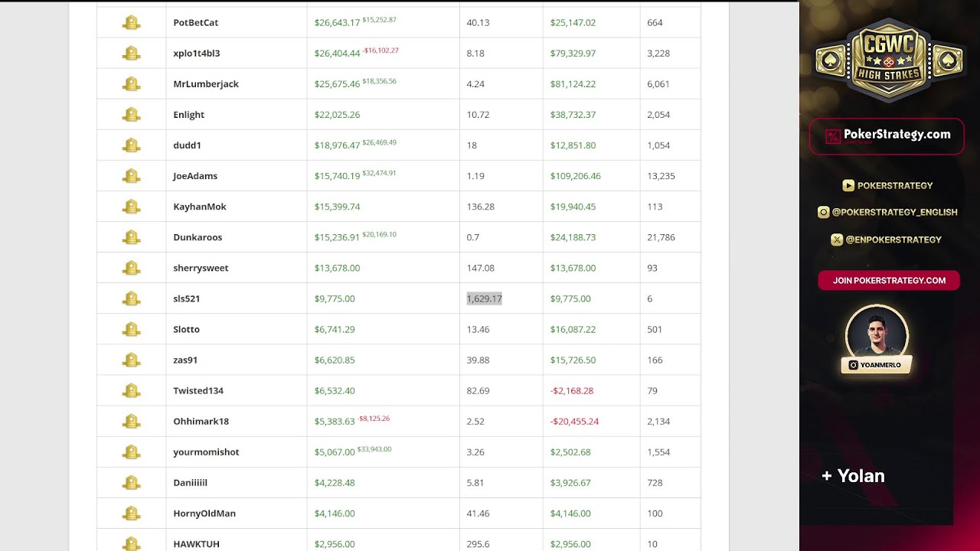The image size is (980, 551).
Task: Click the Instagram icon on the YOANMERLO tag
Action: [x=853, y=365]
